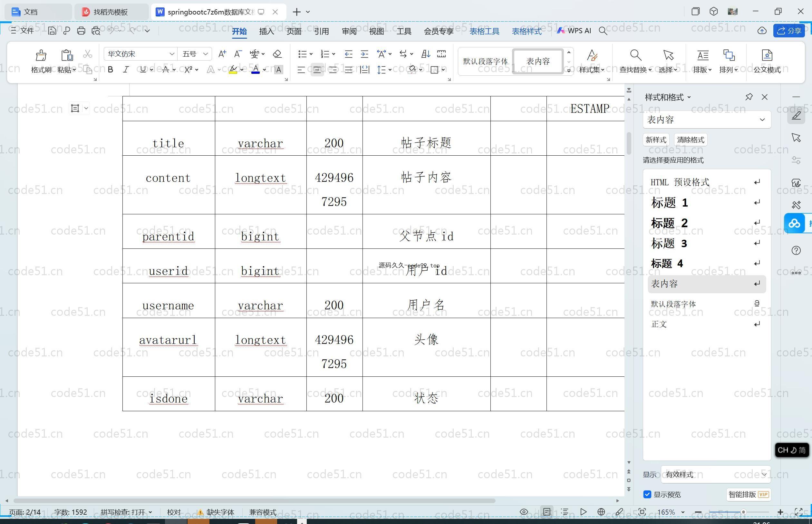
Task: Click the Arrange (排列) icon
Action: (728, 55)
